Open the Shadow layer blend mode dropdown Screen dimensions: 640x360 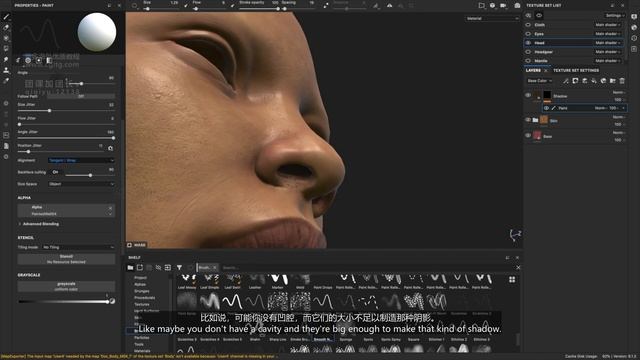[x=619, y=93]
